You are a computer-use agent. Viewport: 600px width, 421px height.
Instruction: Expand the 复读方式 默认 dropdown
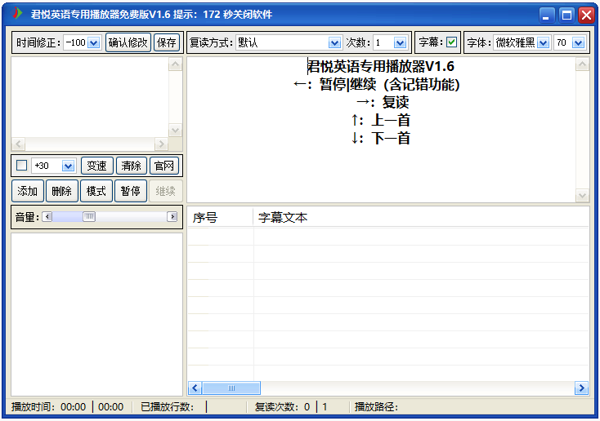(x=334, y=43)
